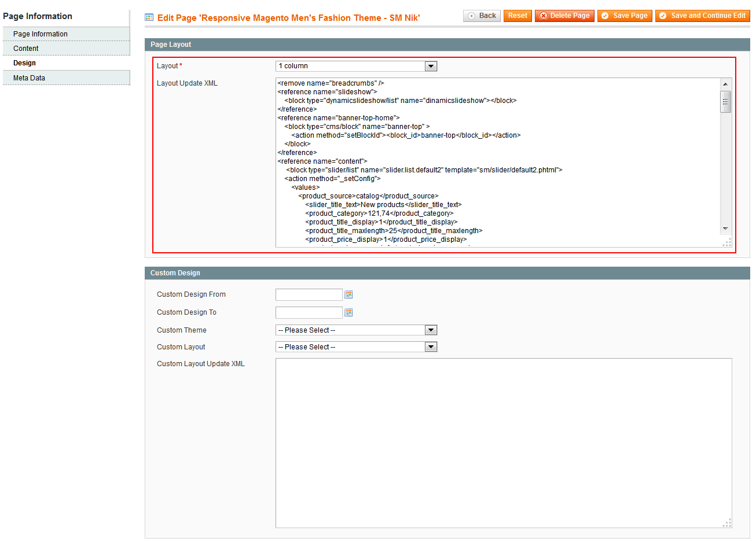Click the banner-top-home reference line
Screen dimensions: 756x542
tap(339, 118)
